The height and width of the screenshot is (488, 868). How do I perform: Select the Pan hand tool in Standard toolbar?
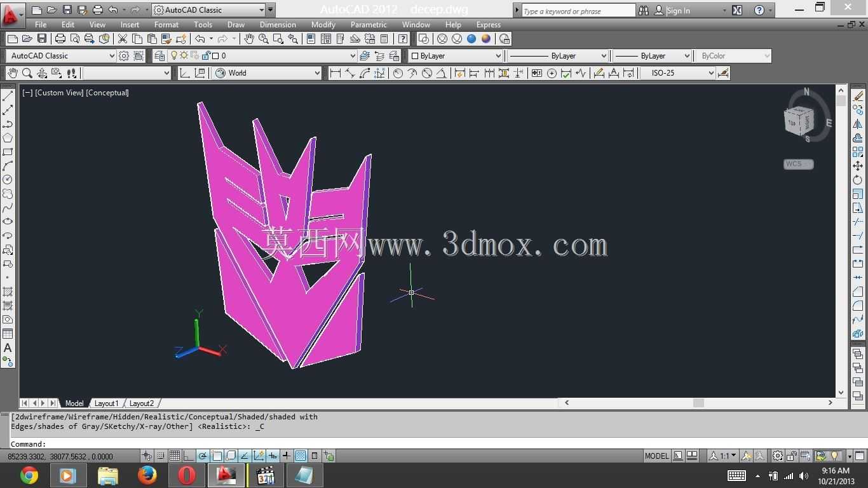248,39
